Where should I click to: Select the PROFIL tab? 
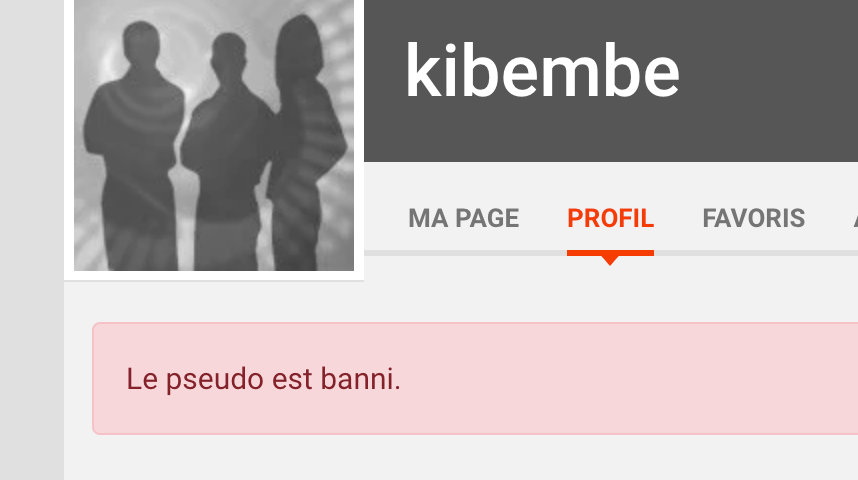(610, 218)
